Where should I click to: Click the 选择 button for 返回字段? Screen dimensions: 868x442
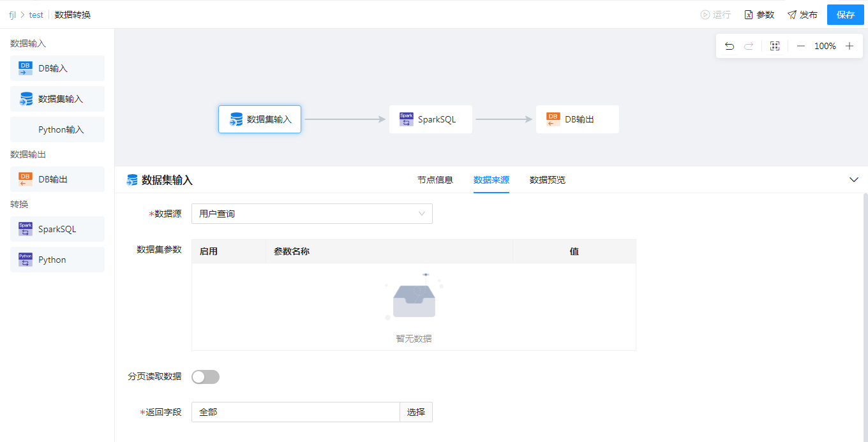click(x=416, y=412)
